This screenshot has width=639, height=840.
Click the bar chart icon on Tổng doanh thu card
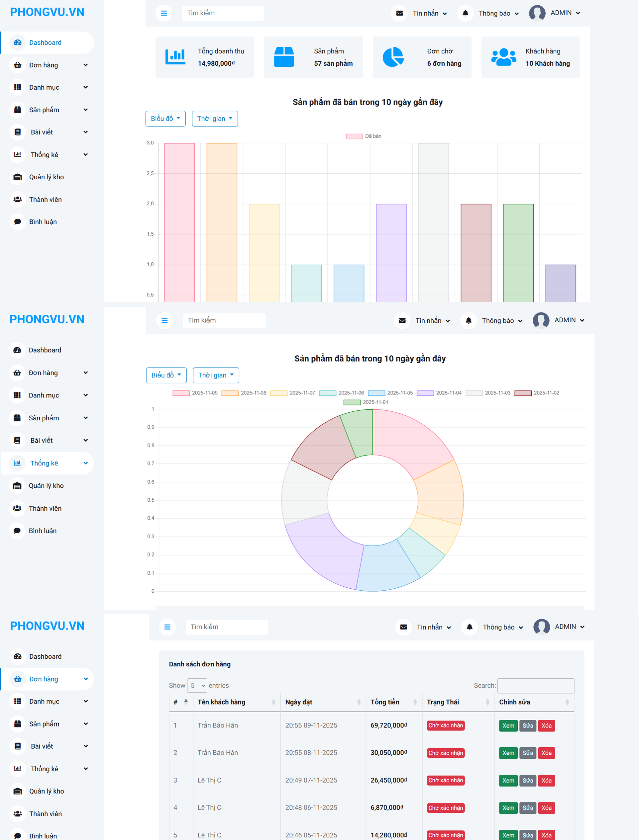click(175, 57)
